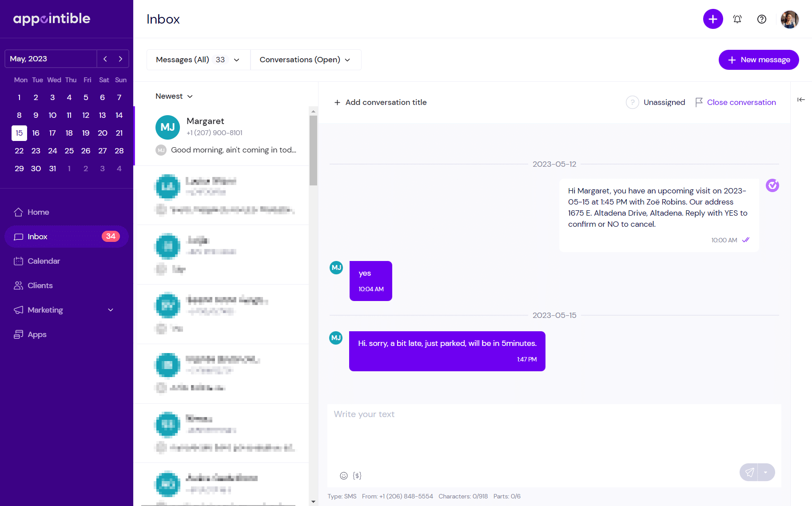The image size is (812, 506).
Task: Click the purple plus quick-create icon
Action: pos(713,19)
